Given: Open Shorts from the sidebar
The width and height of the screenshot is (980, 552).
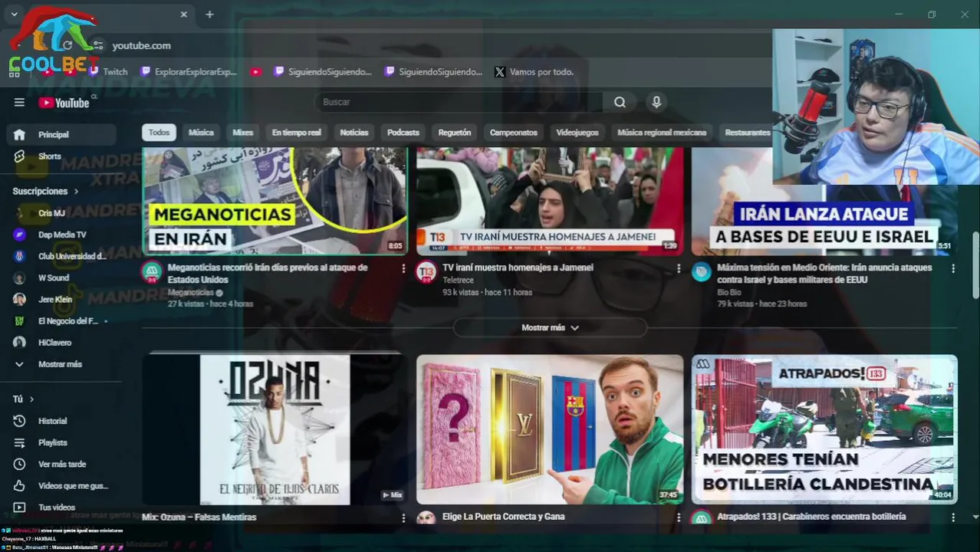Looking at the screenshot, I should point(61,156).
